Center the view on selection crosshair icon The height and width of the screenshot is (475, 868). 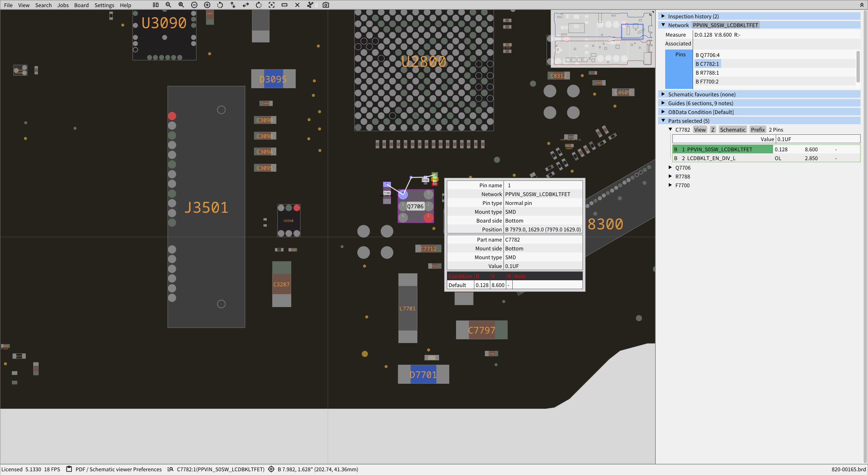272,5
